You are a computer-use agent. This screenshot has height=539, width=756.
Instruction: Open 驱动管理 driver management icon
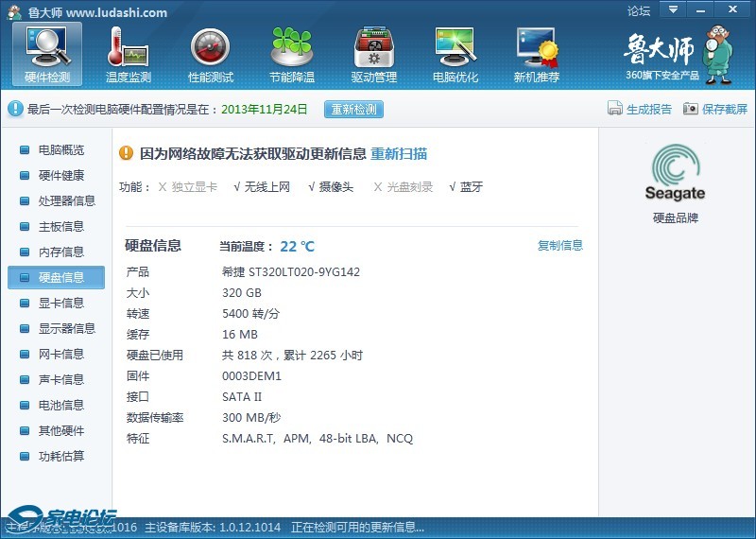tap(373, 53)
